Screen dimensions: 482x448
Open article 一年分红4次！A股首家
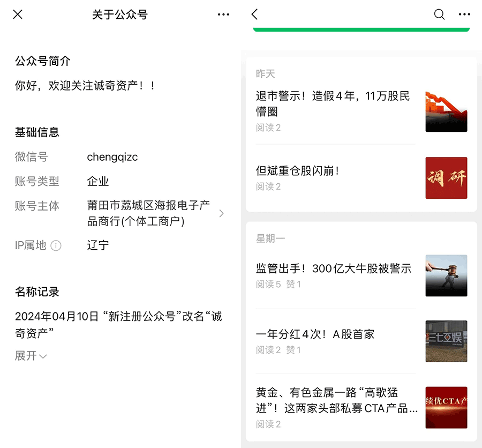pos(315,334)
